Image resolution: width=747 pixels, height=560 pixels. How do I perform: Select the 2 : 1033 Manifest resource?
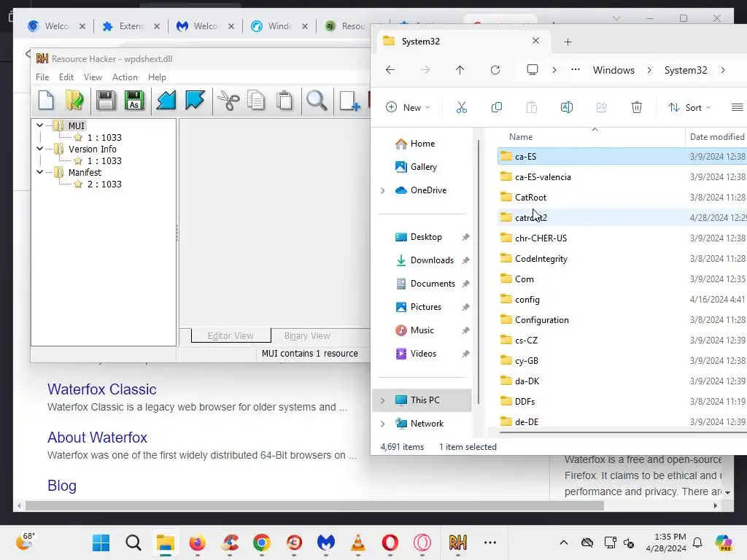click(x=104, y=184)
